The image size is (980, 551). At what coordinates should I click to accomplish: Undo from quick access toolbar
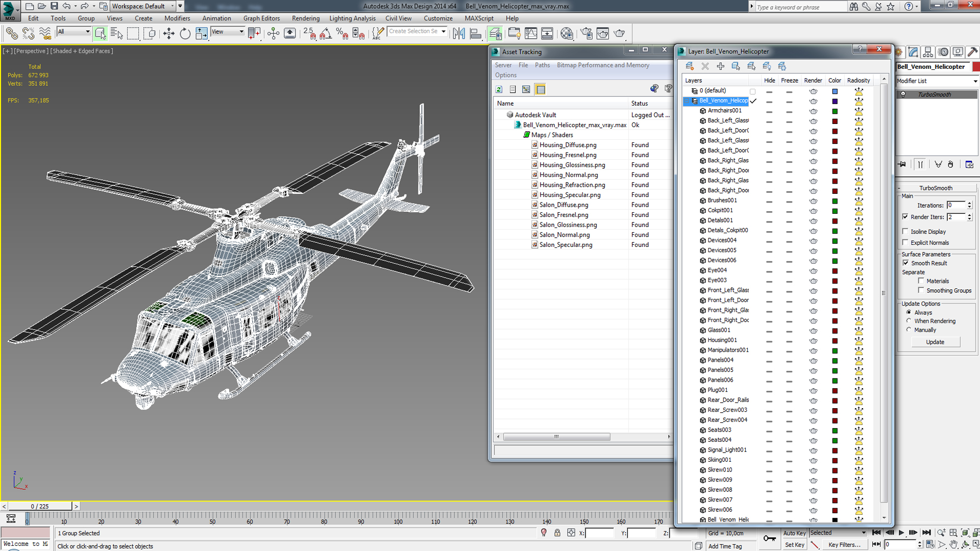[66, 6]
